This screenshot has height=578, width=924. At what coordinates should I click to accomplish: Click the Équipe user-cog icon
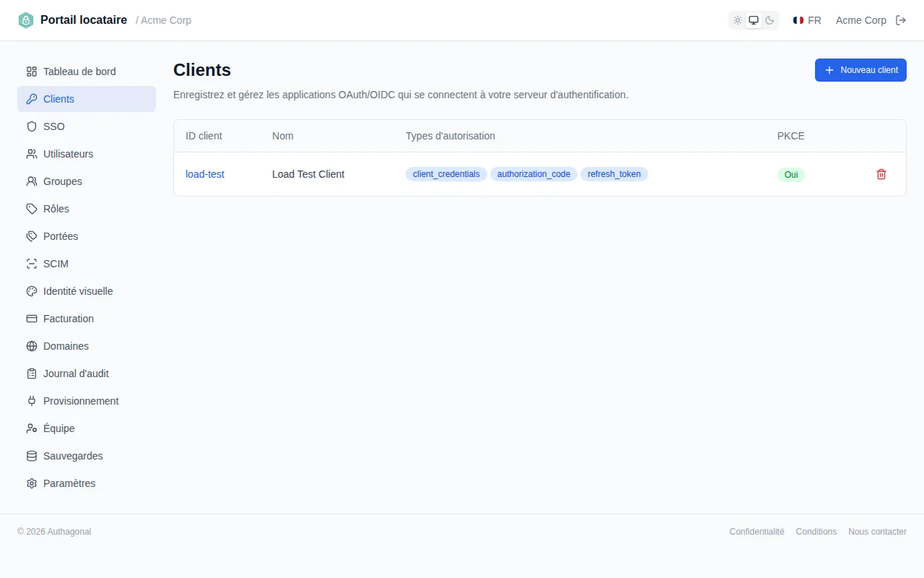point(32,428)
